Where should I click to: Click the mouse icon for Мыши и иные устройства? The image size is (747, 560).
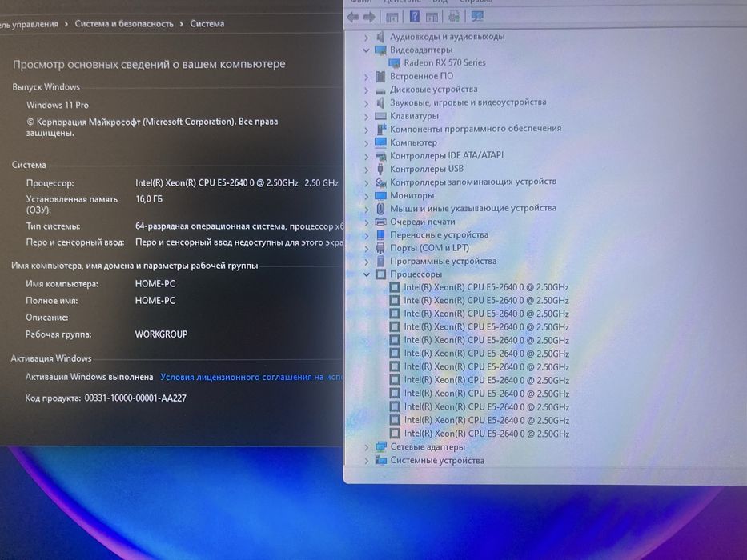[380, 209]
